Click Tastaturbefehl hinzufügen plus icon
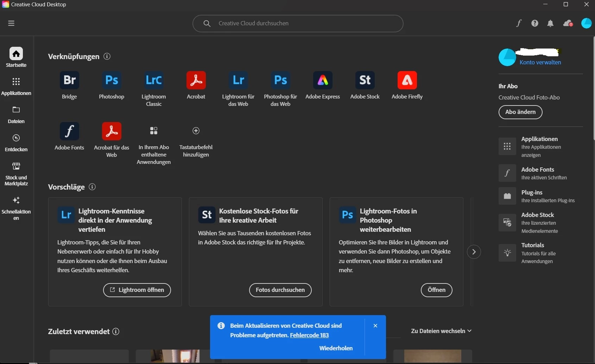This screenshot has width=595, height=364. [x=196, y=131]
